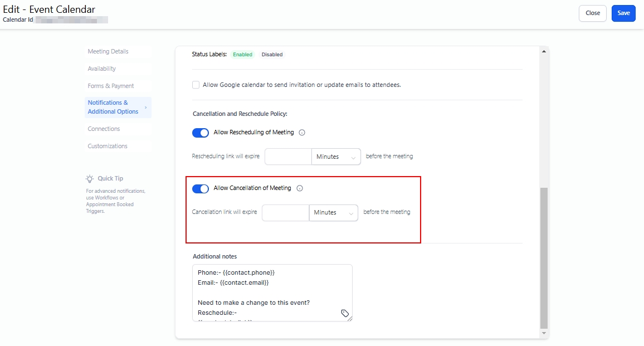The image size is (644, 346).
Task: Open the Connections section
Action: (104, 129)
